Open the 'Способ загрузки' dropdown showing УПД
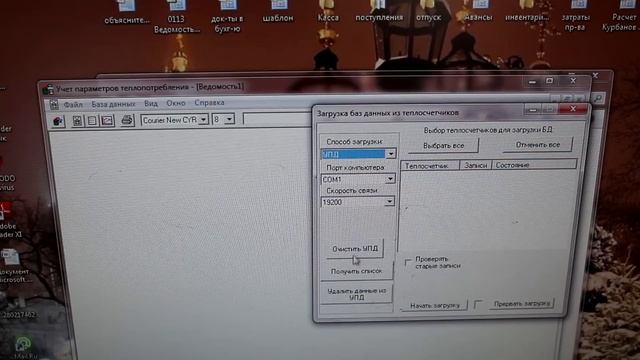 (391, 154)
